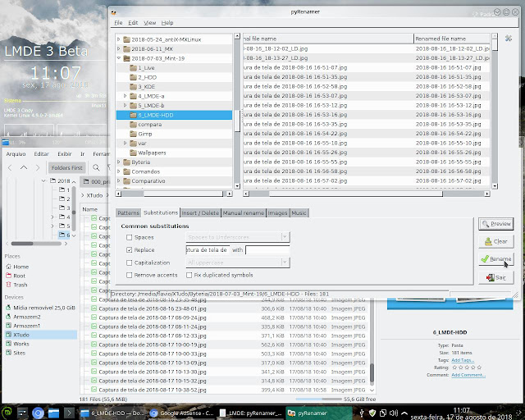Expand the 5_LMDE-b folder
Screen dimensions: 525x420
[x=126, y=105]
